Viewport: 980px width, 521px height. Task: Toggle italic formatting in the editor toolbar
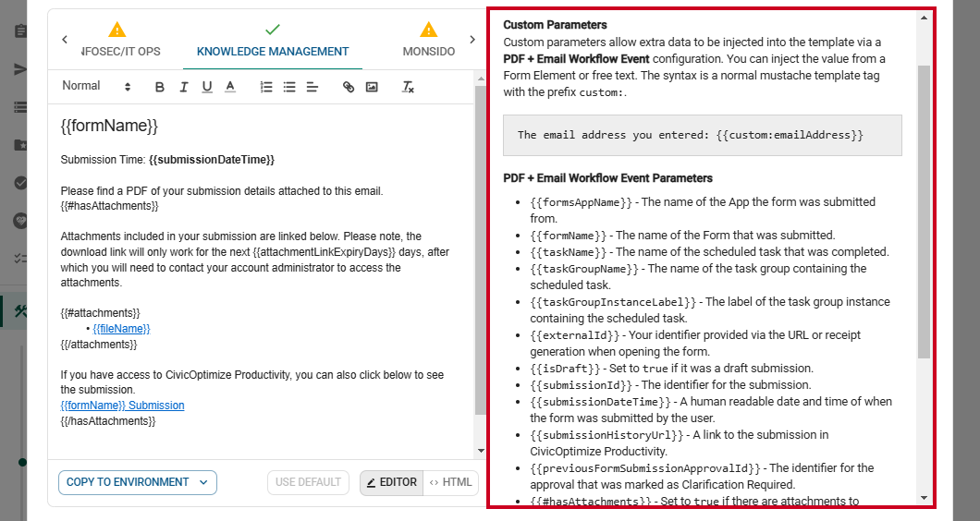point(183,88)
